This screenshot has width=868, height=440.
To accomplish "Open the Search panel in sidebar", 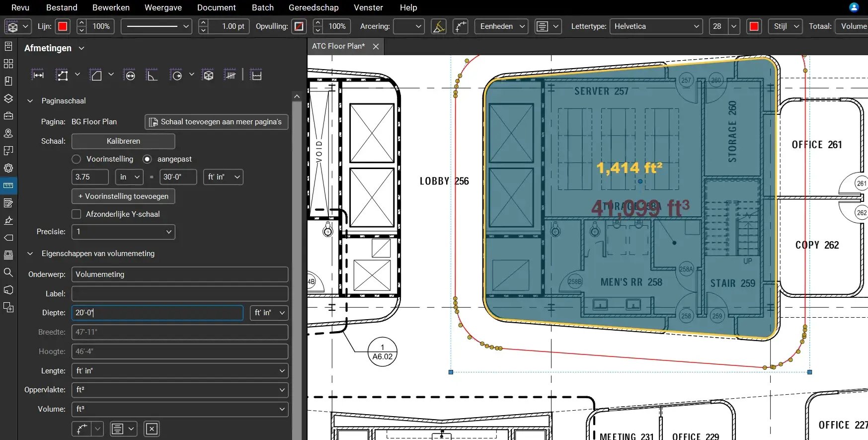I will click(x=8, y=272).
